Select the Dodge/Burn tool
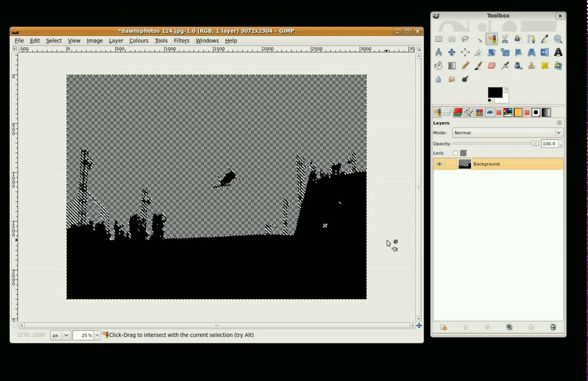The height and width of the screenshot is (381, 588). [465, 79]
